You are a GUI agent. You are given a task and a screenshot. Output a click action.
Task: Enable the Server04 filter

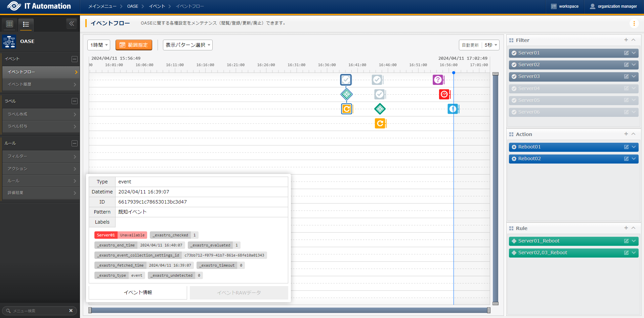tap(514, 89)
